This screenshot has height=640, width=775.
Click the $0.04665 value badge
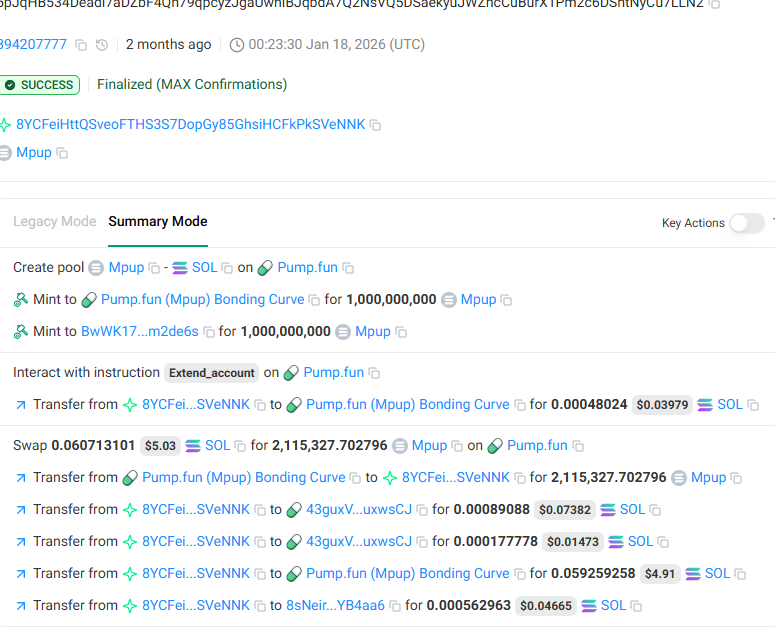point(546,606)
